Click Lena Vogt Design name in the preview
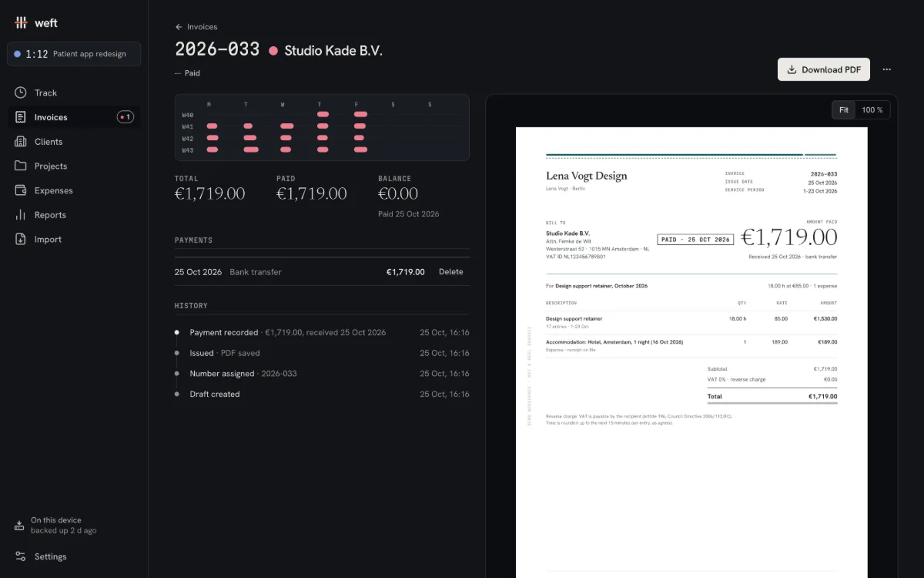This screenshot has height=578, width=924. point(587,176)
